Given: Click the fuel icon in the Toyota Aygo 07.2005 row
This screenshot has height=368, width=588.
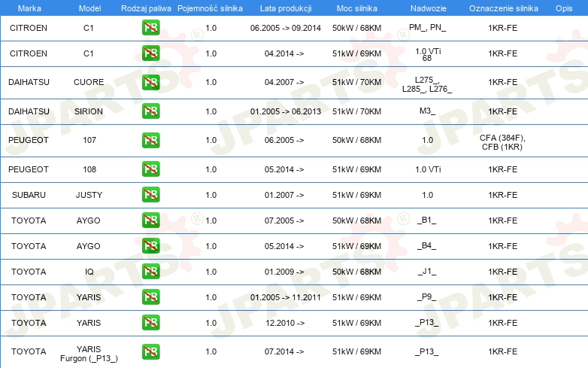Looking at the screenshot, I should click(150, 220).
